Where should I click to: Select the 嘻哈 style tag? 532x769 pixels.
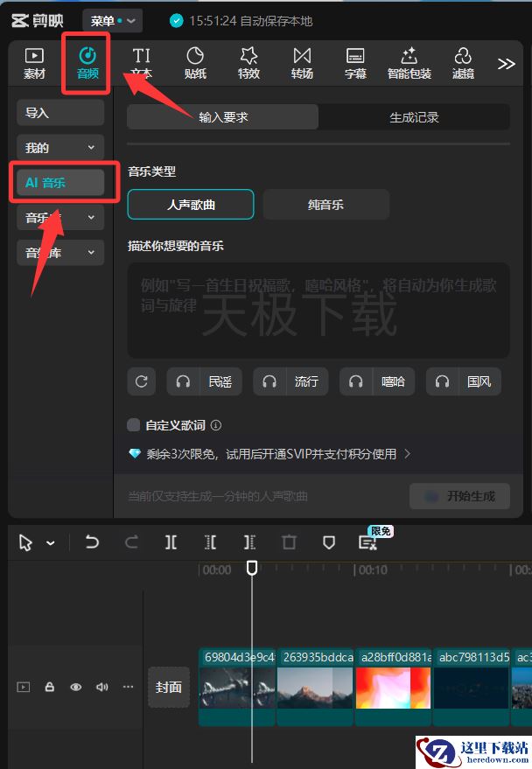click(x=393, y=381)
